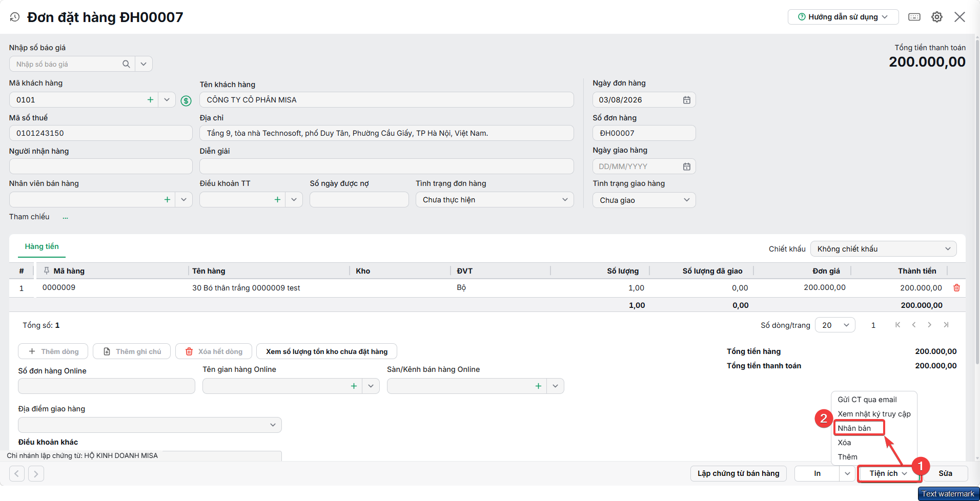980x501 pixels.
Task: Expand Tên gian hàng Online dropdown
Action: pyautogui.click(x=371, y=386)
